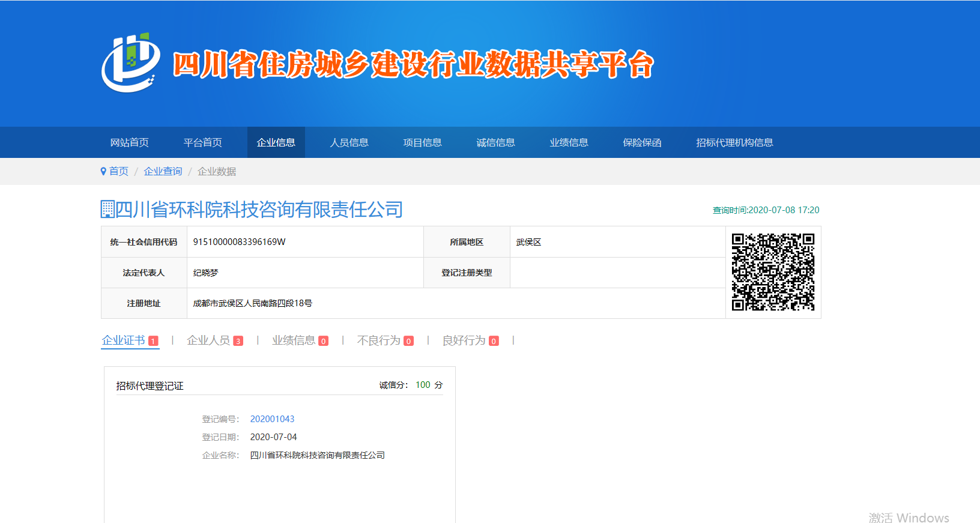Go to 平台首页 in navigation bar
This screenshot has width=980, height=523.
click(x=202, y=142)
